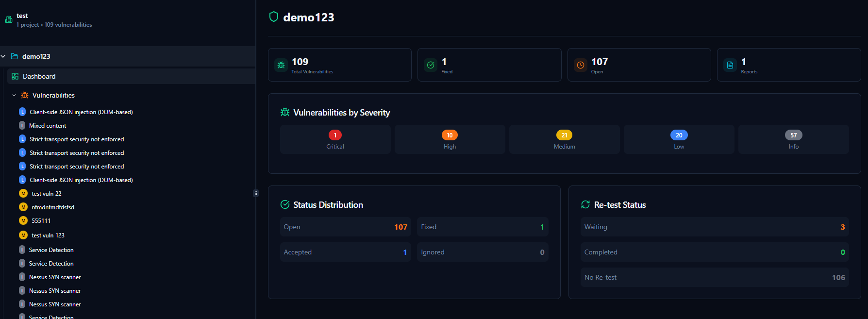Viewport: 868px width, 319px height.
Task: Click the Waiting re-test row
Action: (x=715, y=227)
